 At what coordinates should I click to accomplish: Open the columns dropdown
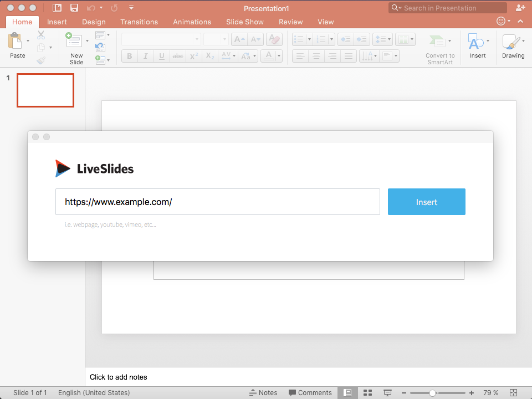(405, 40)
